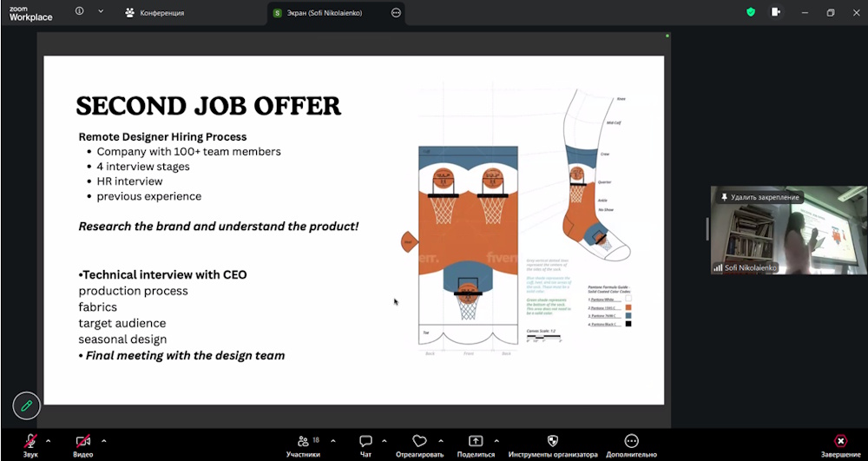Turn on camera with the Видео button
Viewport: 868px width, 461px height.
(83, 441)
